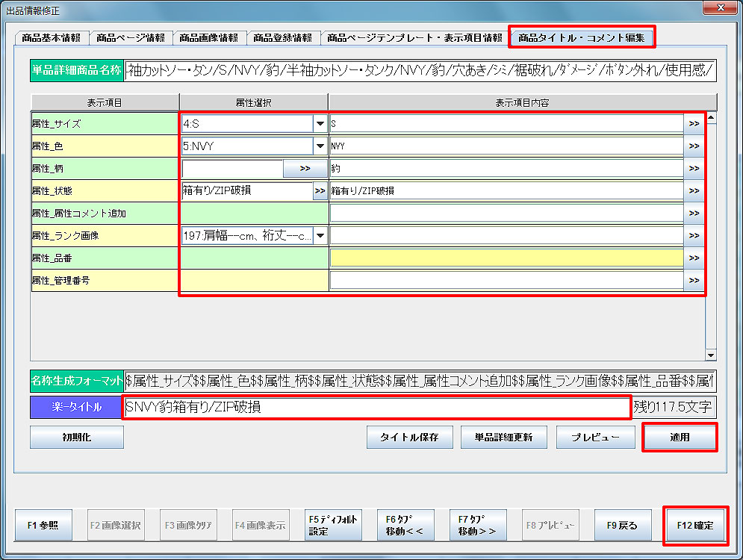This screenshot has height=560, width=743.
Task: Click the scrollbar down arrow of the attribute table
Action: [711, 355]
